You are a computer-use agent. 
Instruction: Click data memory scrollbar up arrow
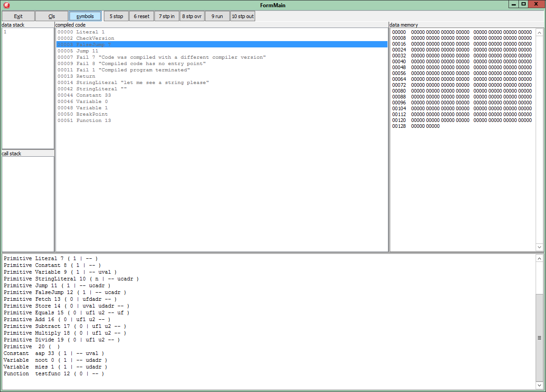[540, 33]
